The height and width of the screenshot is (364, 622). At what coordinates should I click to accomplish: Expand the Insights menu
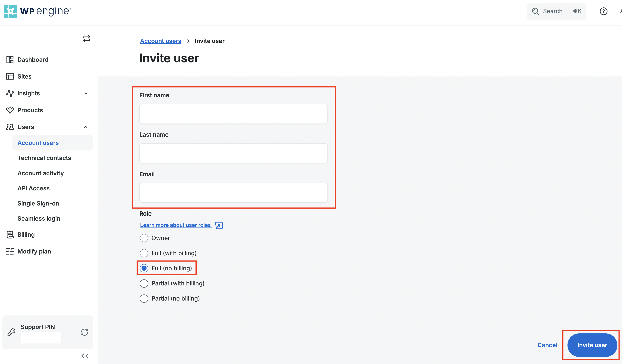tap(86, 93)
